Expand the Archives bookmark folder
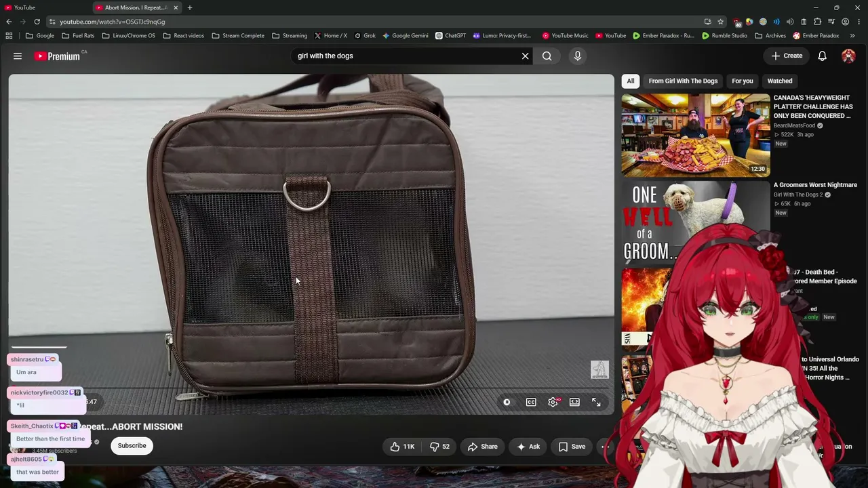Screen dimensions: 868x488 pos(770,36)
